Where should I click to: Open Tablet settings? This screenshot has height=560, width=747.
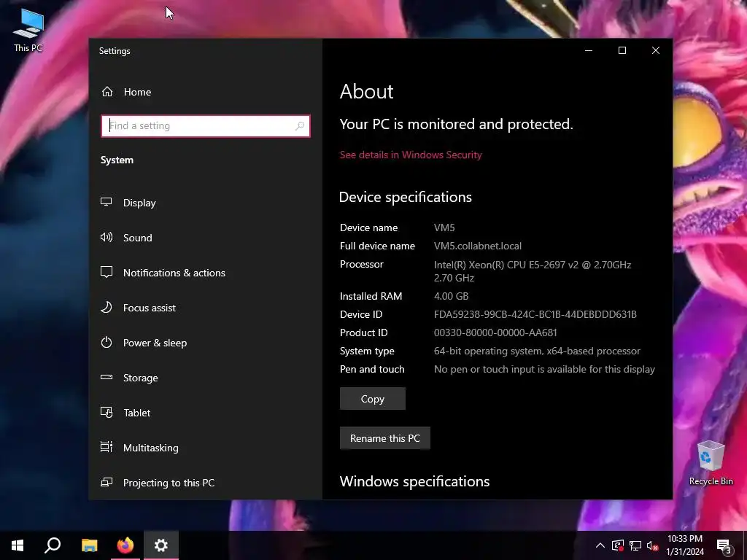(x=206, y=413)
